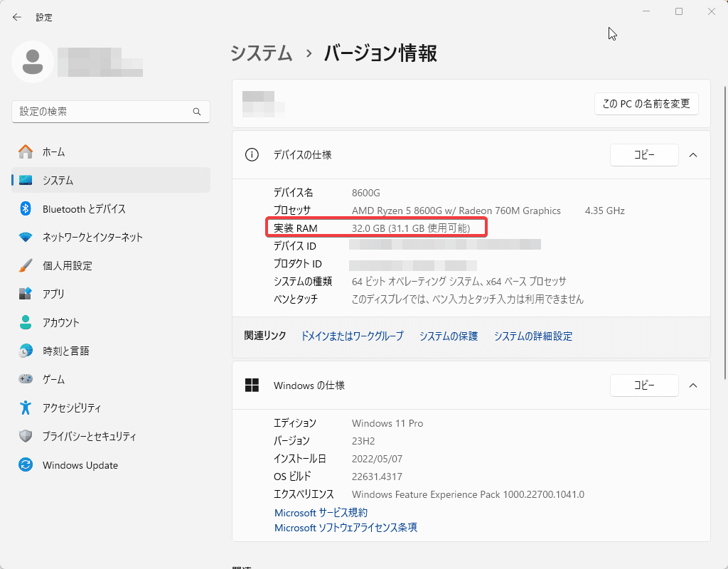This screenshot has height=569, width=728.
Task: Click the Bluetooth icon in sidebar
Action: click(x=26, y=208)
